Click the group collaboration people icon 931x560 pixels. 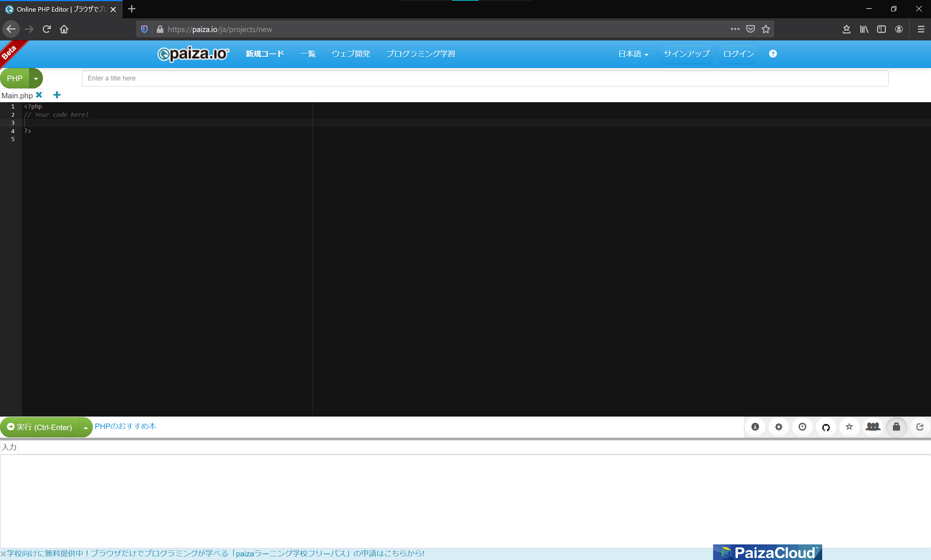click(x=873, y=427)
